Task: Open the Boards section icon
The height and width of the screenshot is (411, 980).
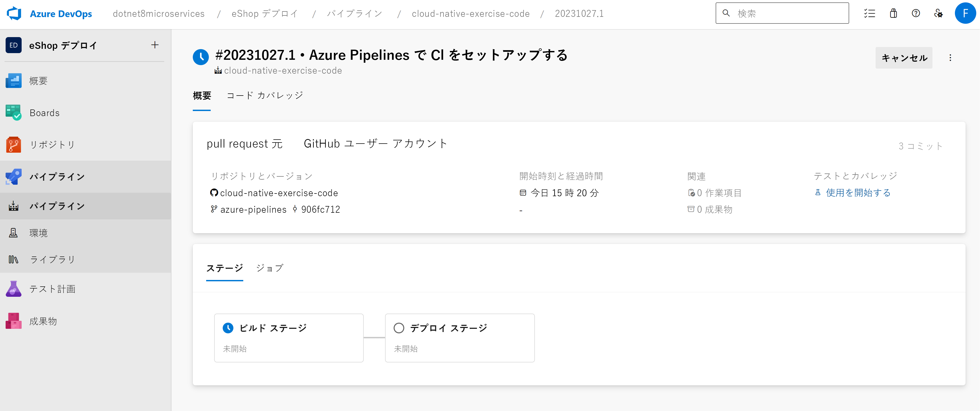Action: (x=14, y=113)
